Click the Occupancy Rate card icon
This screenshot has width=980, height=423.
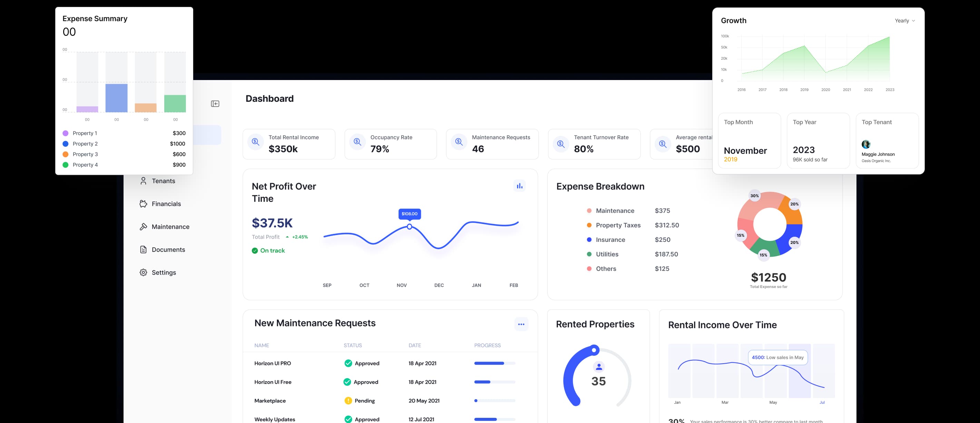(x=357, y=142)
